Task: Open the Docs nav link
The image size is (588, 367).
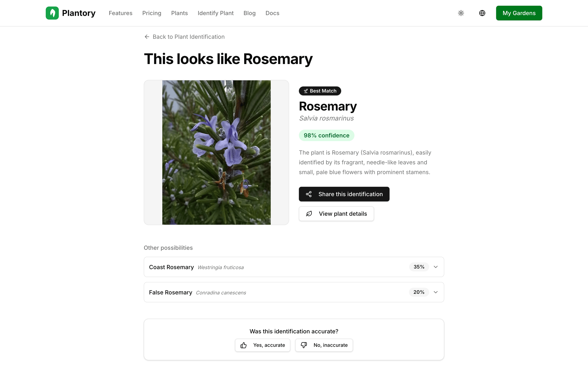Action: [272, 13]
